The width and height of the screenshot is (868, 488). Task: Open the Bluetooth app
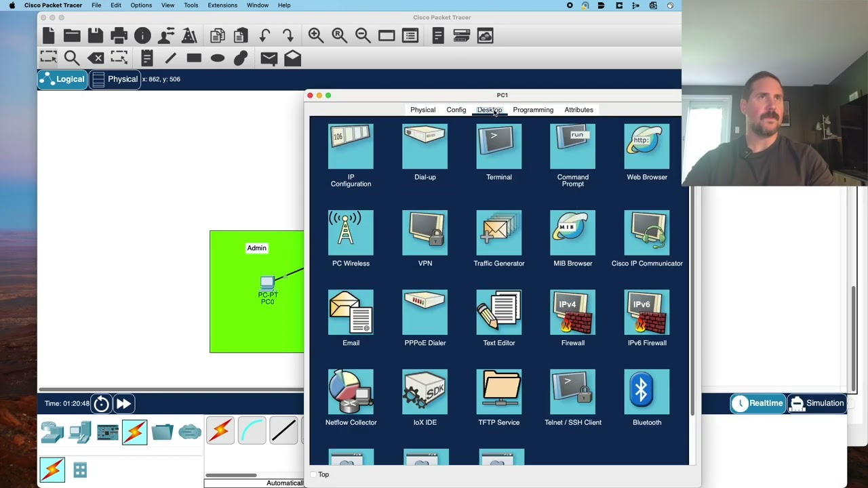click(x=647, y=392)
